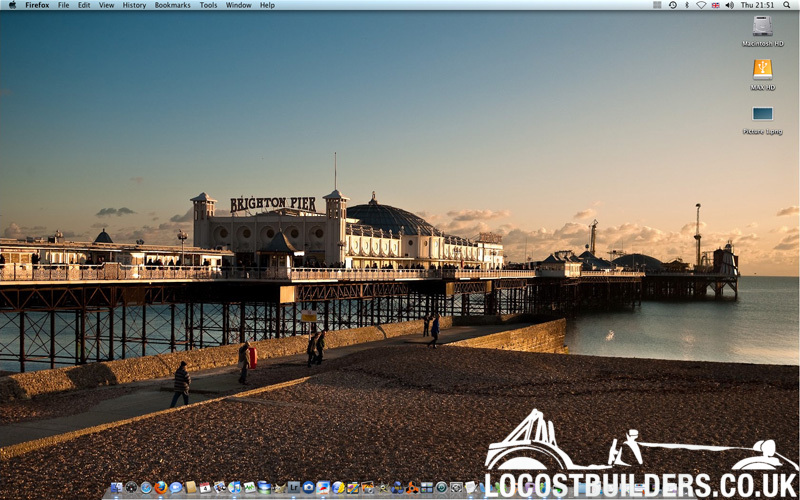Open the volume control in menu bar
Image resolution: width=800 pixels, height=500 pixels.
pyautogui.click(x=729, y=5)
